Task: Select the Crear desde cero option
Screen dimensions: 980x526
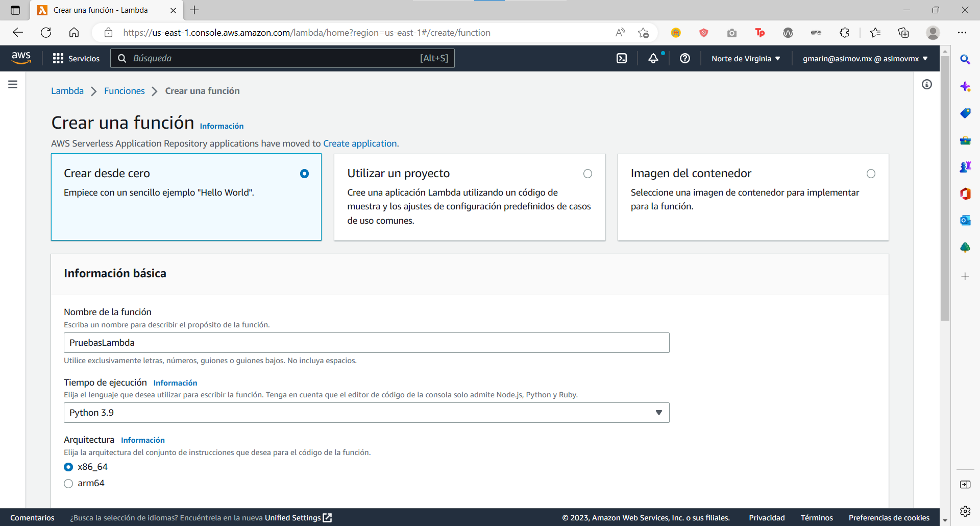Action: [x=186, y=197]
